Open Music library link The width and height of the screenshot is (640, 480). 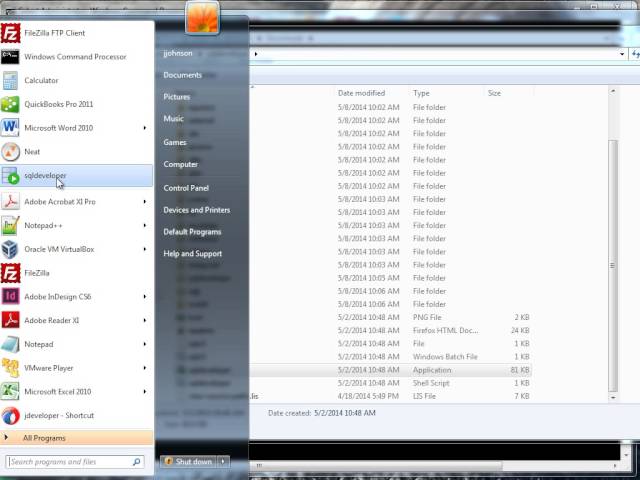point(173,118)
